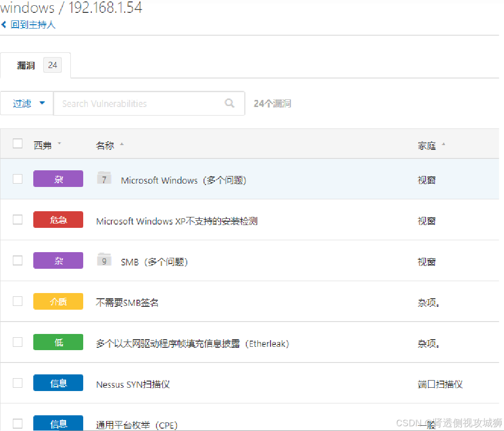Open SMB (多个问题) entry
504x431 pixels.
tap(154, 262)
